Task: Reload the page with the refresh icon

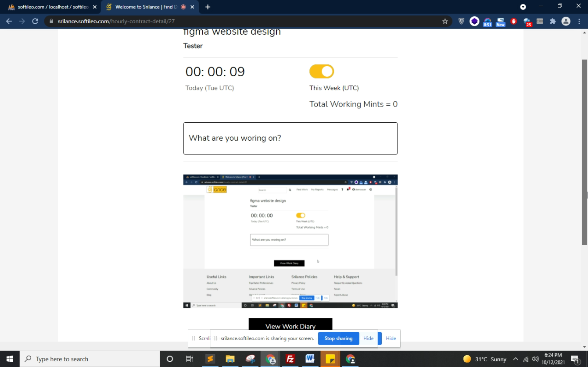Action: (x=35, y=21)
